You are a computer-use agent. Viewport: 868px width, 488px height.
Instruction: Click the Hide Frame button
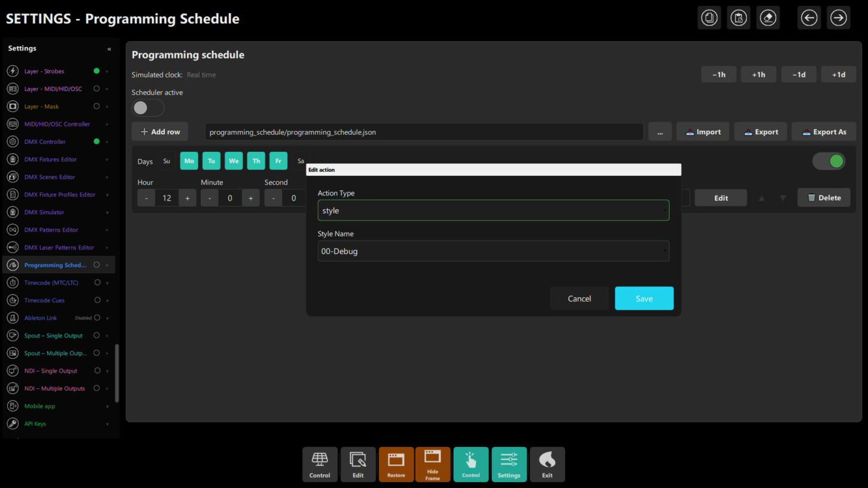pyautogui.click(x=433, y=465)
